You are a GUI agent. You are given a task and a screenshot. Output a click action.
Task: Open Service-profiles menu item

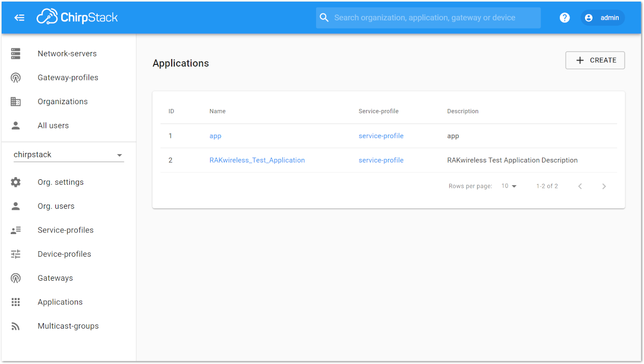[x=69, y=230]
